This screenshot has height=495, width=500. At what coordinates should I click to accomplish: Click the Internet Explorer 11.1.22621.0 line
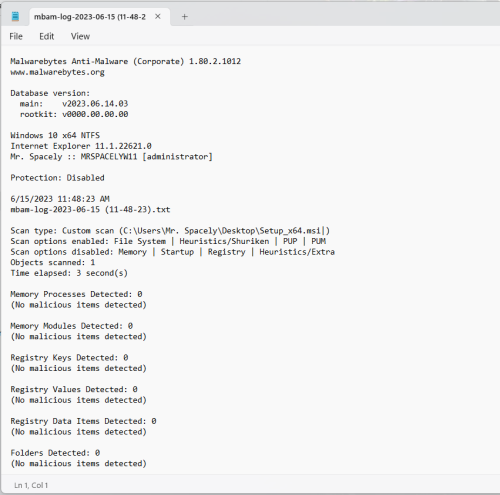81,146
